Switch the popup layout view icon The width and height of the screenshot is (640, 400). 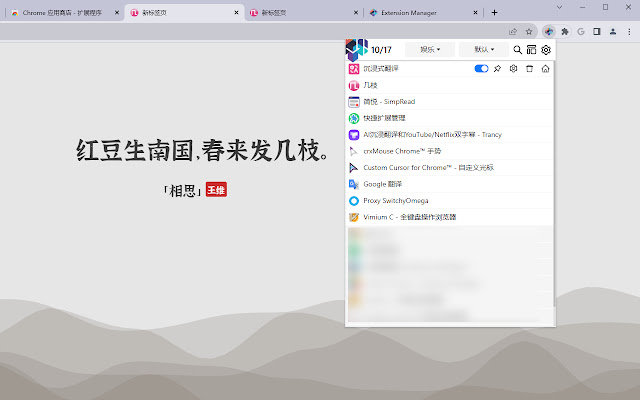[x=531, y=50]
